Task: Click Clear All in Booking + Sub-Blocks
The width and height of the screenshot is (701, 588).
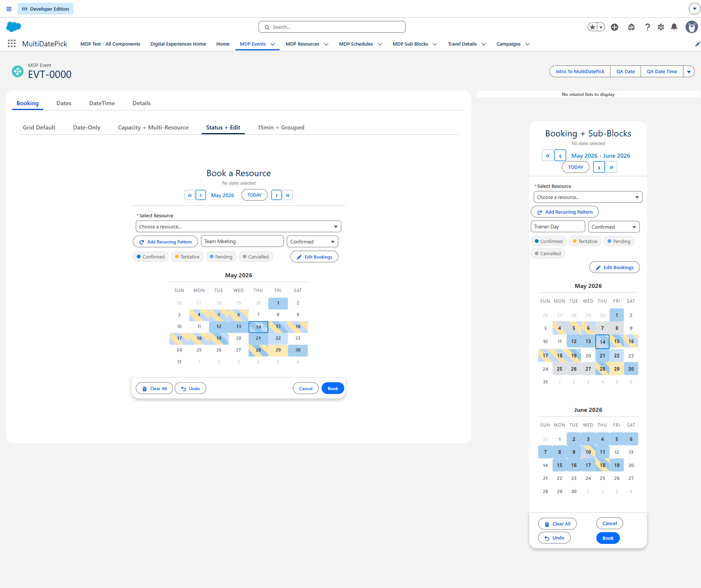Action: pyautogui.click(x=557, y=524)
